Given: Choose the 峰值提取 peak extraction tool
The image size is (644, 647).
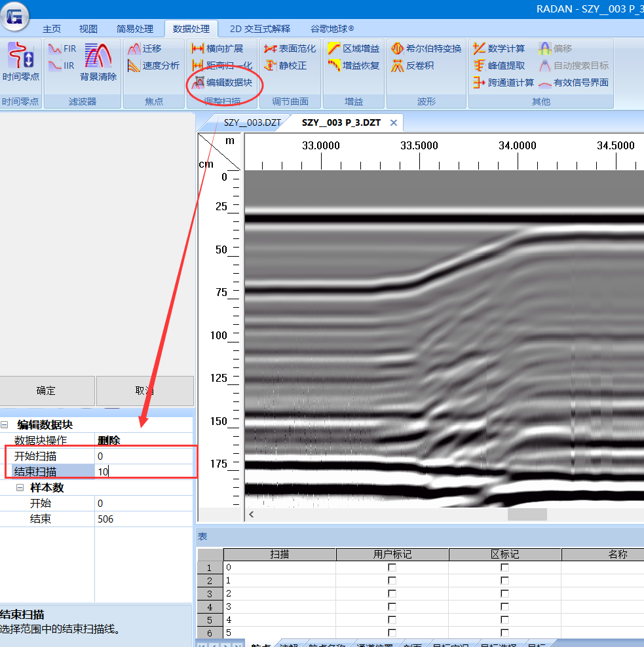Looking at the screenshot, I should coord(499,65).
